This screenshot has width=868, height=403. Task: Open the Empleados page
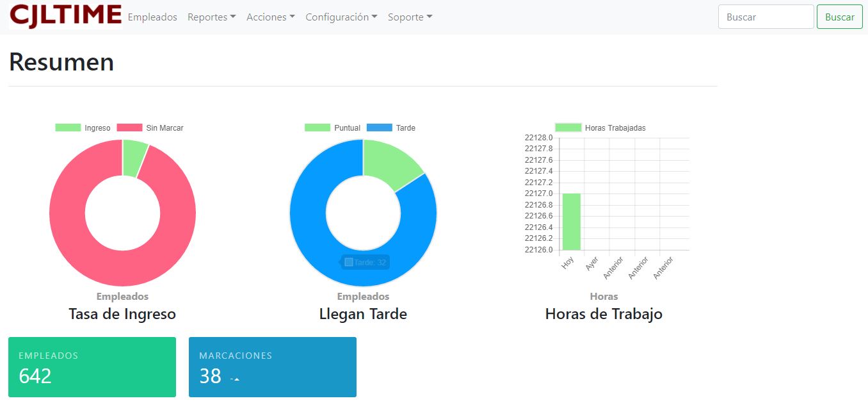click(x=152, y=17)
